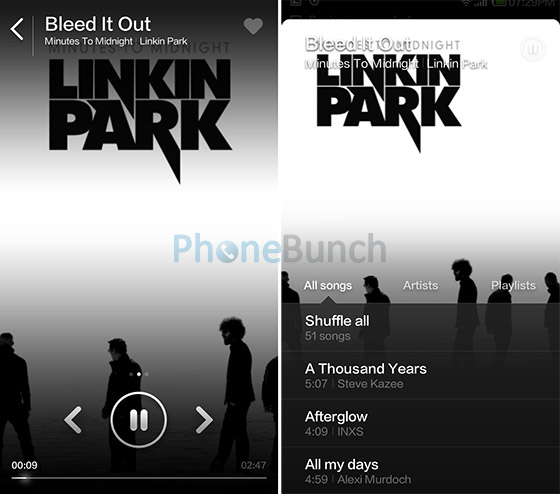This screenshot has height=494, width=560.
Task: Tap the Linkin Park artist label in the left player
Action: click(x=163, y=41)
